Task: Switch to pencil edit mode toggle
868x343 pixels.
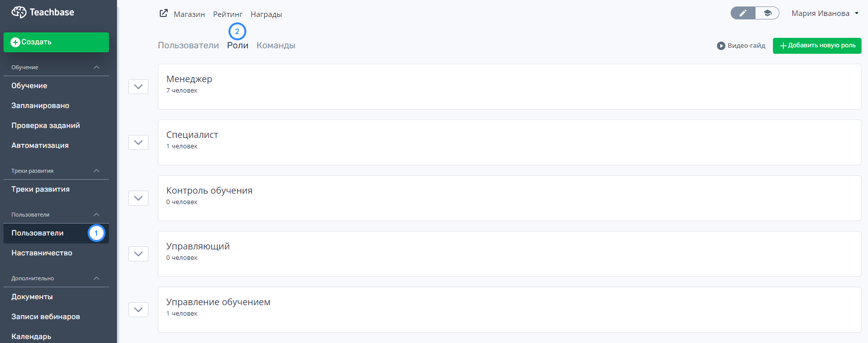Action: tap(743, 13)
